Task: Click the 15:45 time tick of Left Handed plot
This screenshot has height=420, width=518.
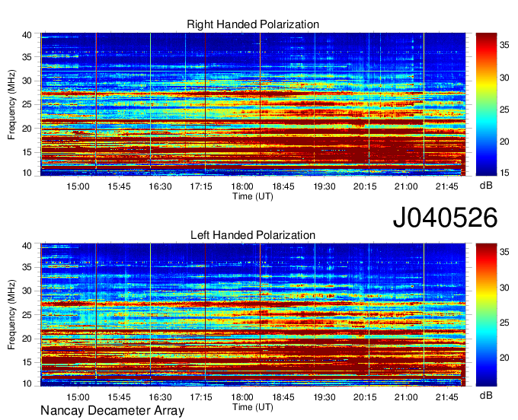Action: click(x=119, y=397)
